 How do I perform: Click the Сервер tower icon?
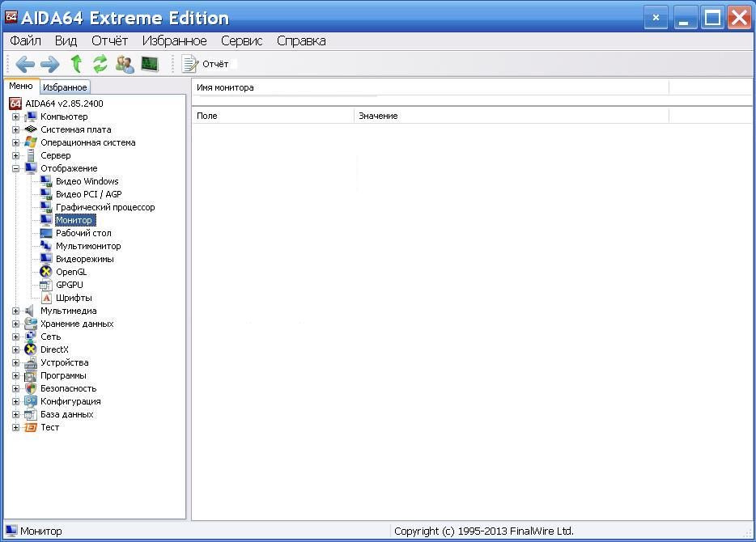pyautogui.click(x=31, y=155)
